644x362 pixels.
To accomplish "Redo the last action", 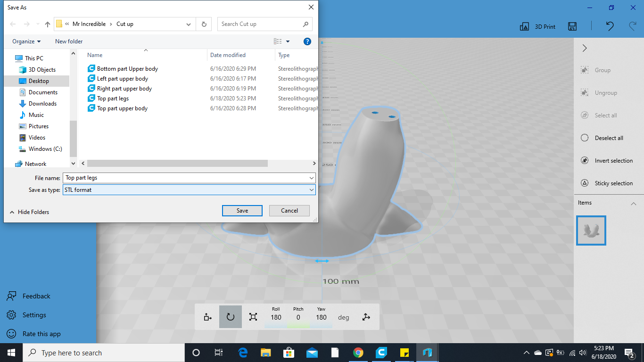I will pos(633,26).
